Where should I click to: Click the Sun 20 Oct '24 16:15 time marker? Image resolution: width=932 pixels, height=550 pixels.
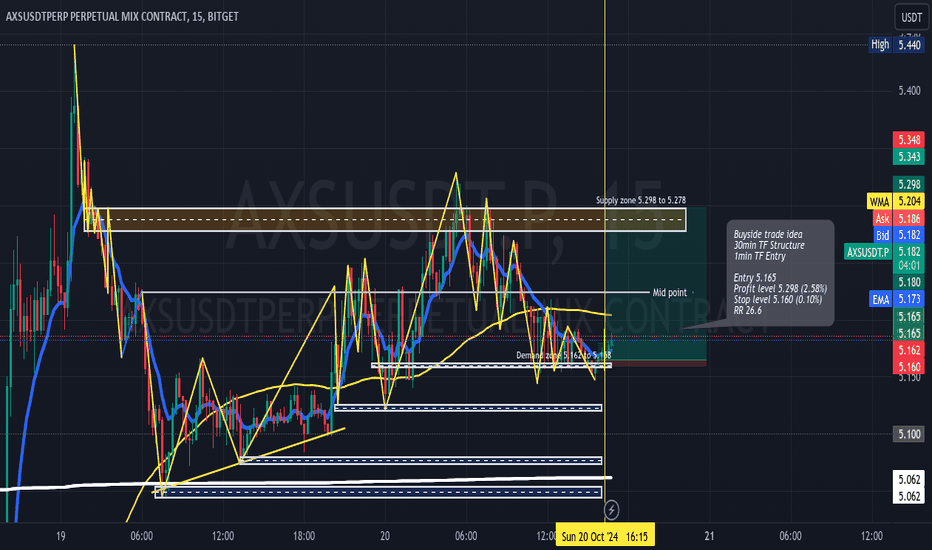point(605,536)
